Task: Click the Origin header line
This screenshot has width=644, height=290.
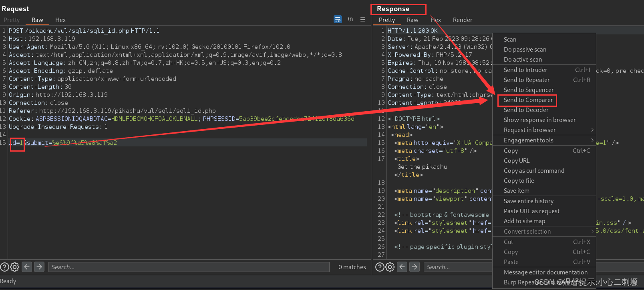Action: tap(58, 95)
